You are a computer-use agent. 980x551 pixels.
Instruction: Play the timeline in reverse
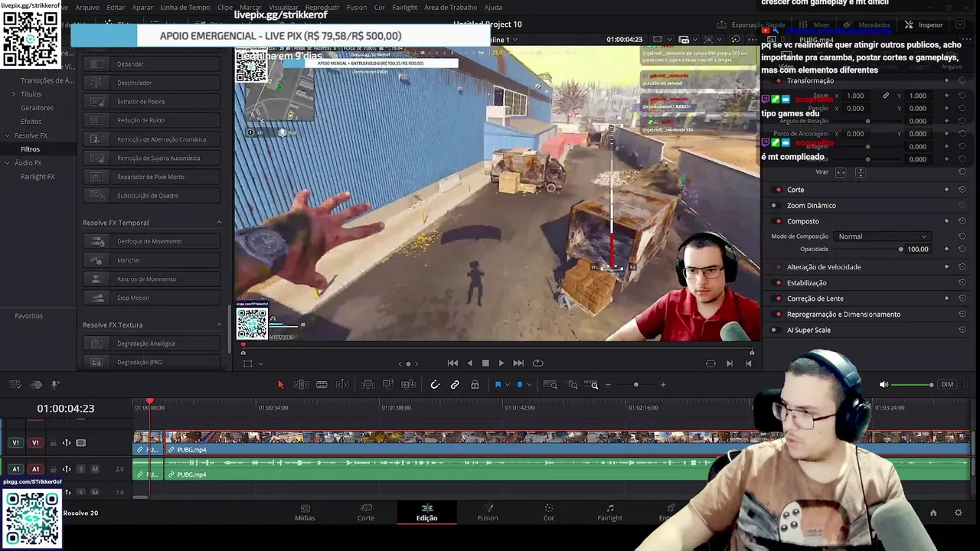click(x=469, y=364)
